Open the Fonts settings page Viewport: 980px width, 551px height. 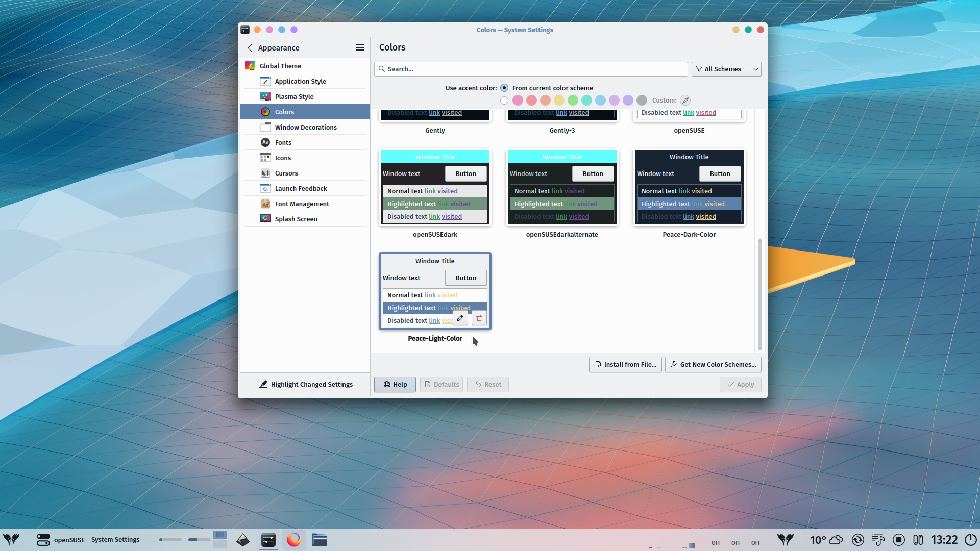click(305, 142)
